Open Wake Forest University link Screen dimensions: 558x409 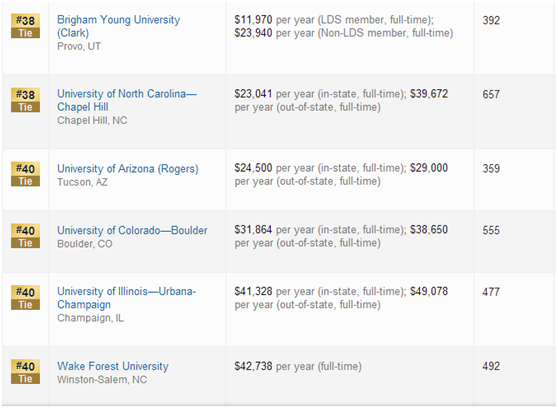pyautogui.click(x=113, y=366)
